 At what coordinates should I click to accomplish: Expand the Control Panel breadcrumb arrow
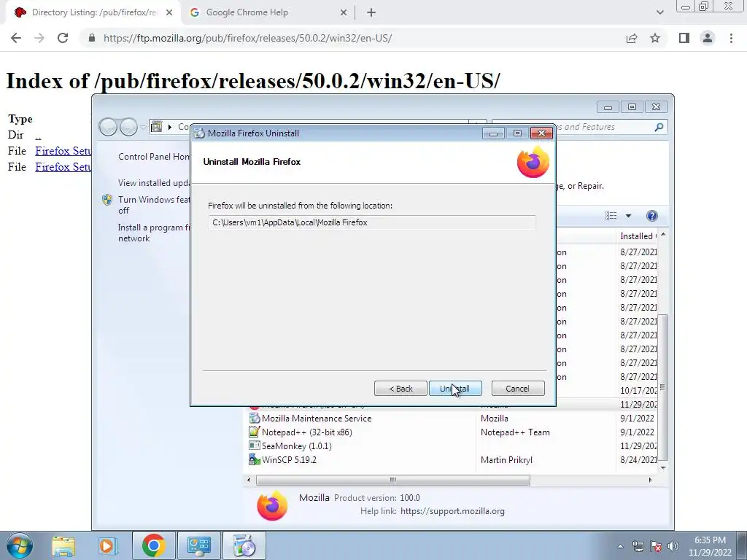point(169,127)
